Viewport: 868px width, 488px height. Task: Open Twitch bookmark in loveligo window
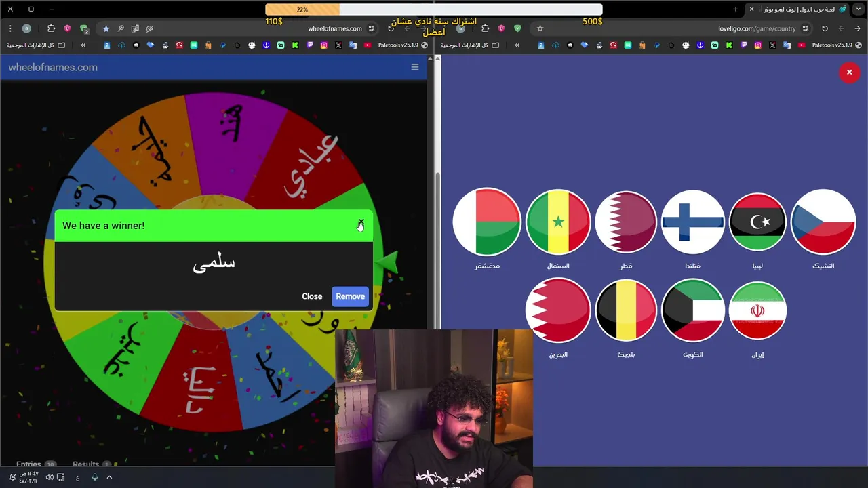(744, 45)
